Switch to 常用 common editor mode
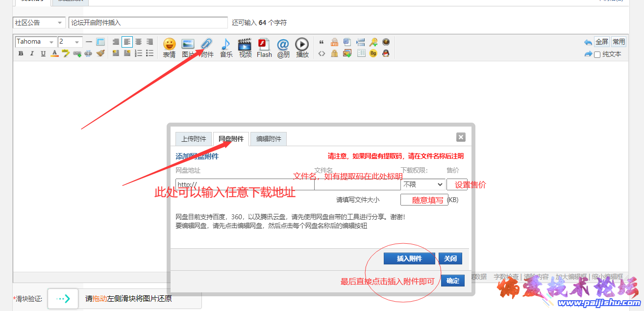Image resolution: width=644 pixels, height=311 pixels. (619, 42)
